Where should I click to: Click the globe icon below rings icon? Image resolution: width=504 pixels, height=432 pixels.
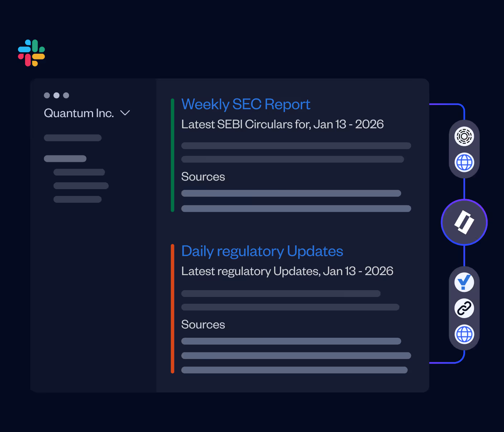pyautogui.click(x=464, y=163)
